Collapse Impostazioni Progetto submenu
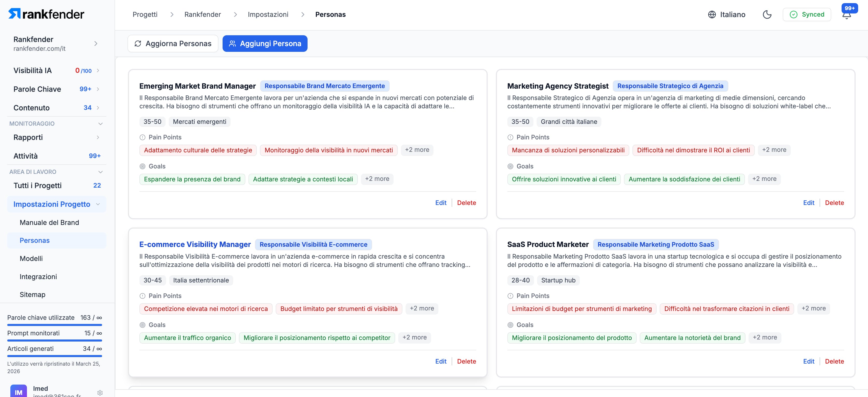Screen dimensions: 868x397 click(98, 204)
